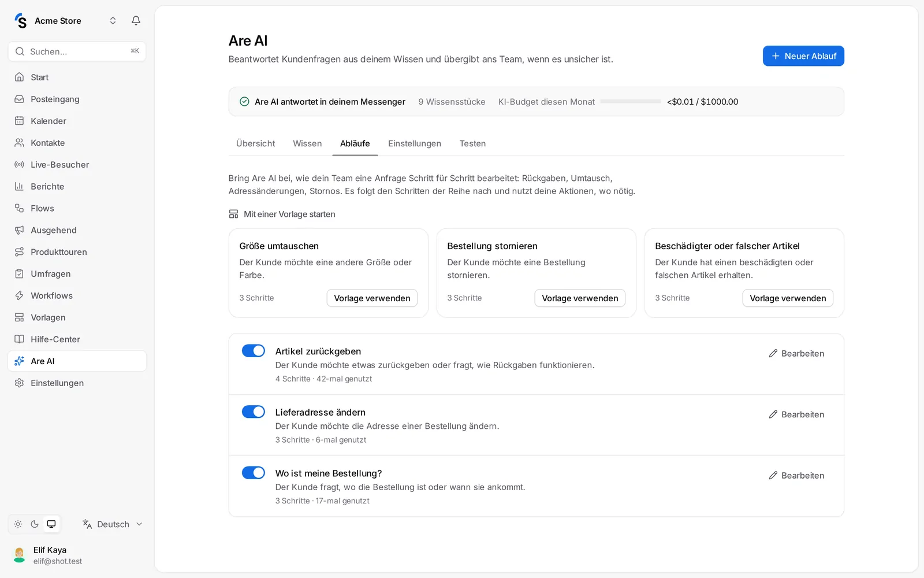The image size is (924, 578).
Task: Select Are AI sparkle item in sidebar
Action: point(77,361)
